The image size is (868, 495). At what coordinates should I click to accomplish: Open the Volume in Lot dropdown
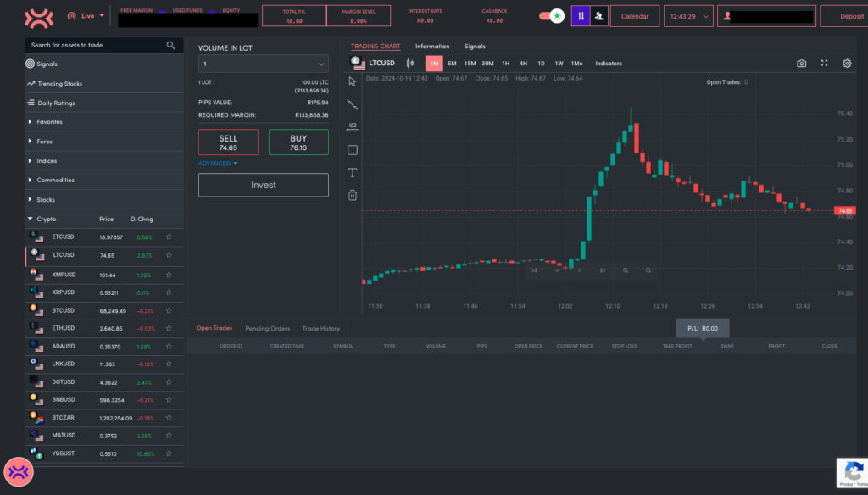[263, 64]
